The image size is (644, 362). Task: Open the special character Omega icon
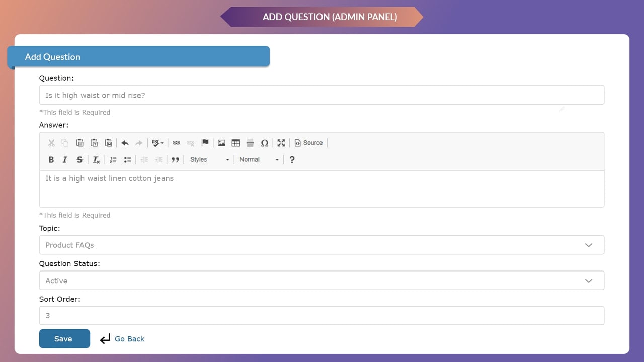(264, 143)
